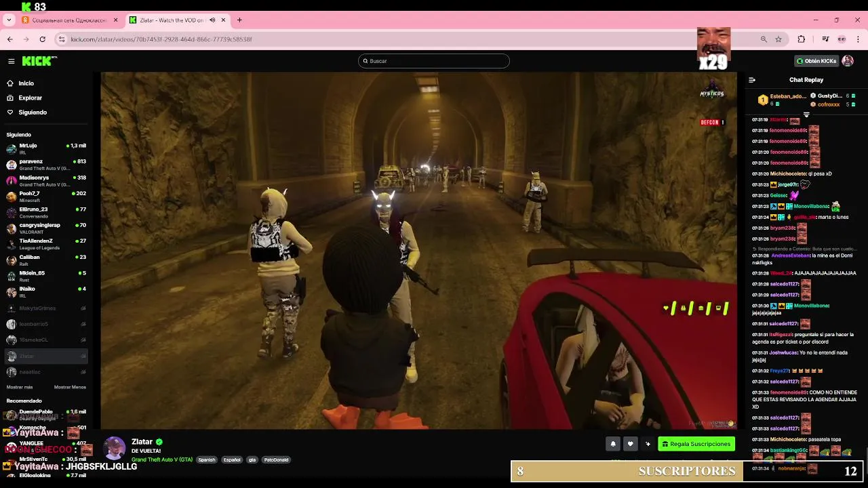Open the tab search dropdown arrow
The width and height of the screenshot is (868, 488).
9,20
